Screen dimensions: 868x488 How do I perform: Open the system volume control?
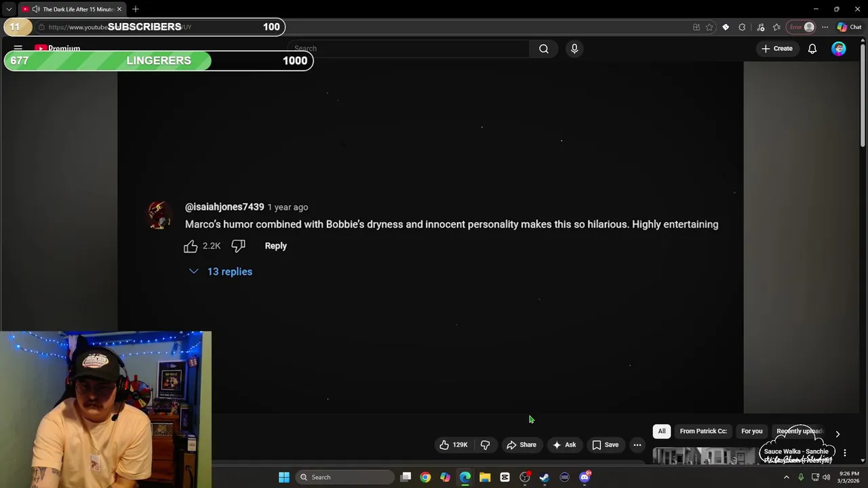827,477
